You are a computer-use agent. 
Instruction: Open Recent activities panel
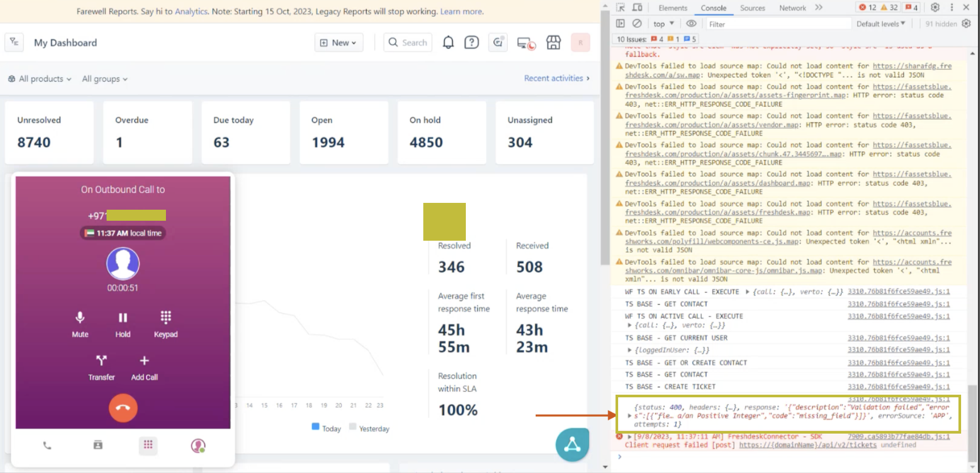tap(557, 78)
